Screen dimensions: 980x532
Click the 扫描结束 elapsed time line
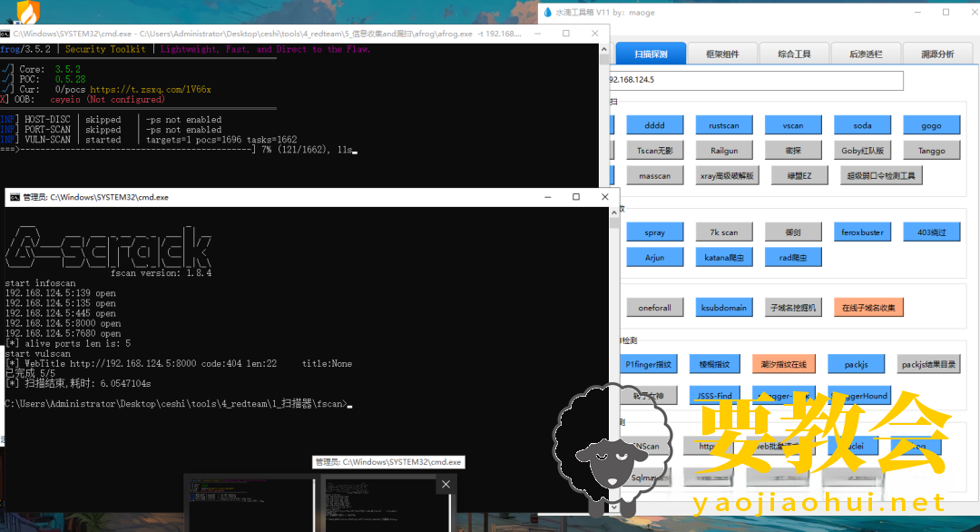coord(78,383)
